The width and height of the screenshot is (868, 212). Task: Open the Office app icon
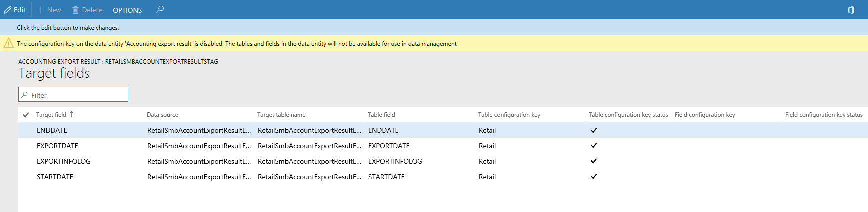coord(851,10)
